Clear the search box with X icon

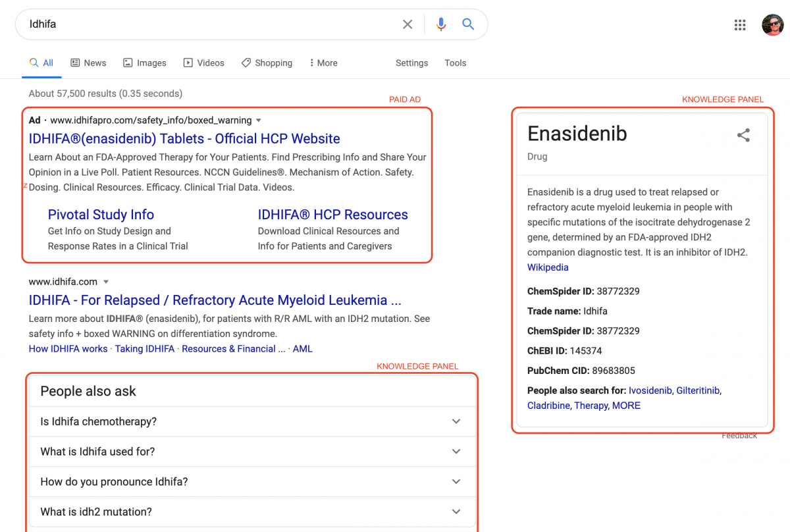click(408, 24)
